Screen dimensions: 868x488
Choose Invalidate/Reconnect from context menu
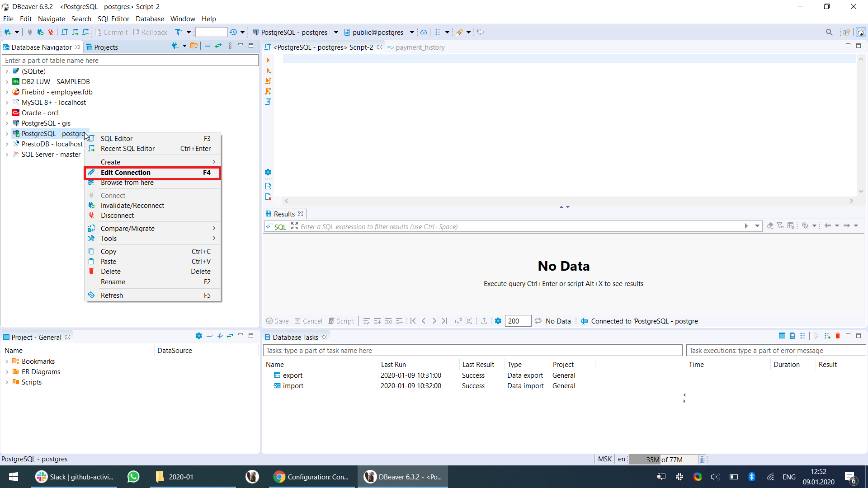(153, 206)
